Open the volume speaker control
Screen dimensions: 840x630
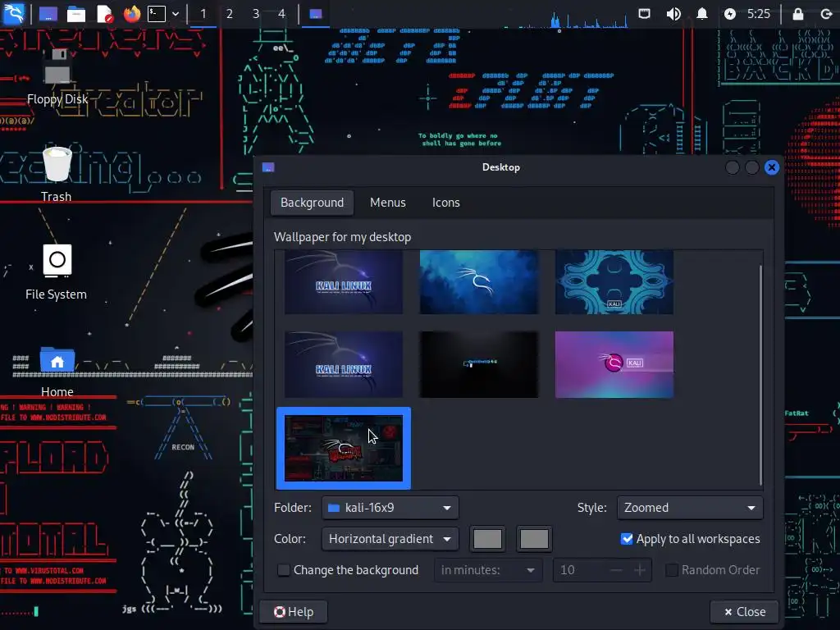[x=673, y=14]
